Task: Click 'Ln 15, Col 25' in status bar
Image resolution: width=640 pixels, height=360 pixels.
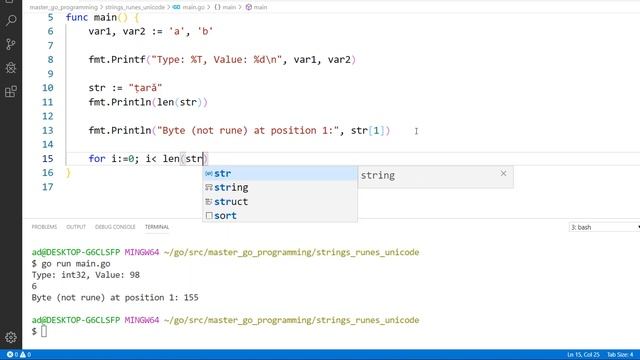Action: [x=583, y=355]
